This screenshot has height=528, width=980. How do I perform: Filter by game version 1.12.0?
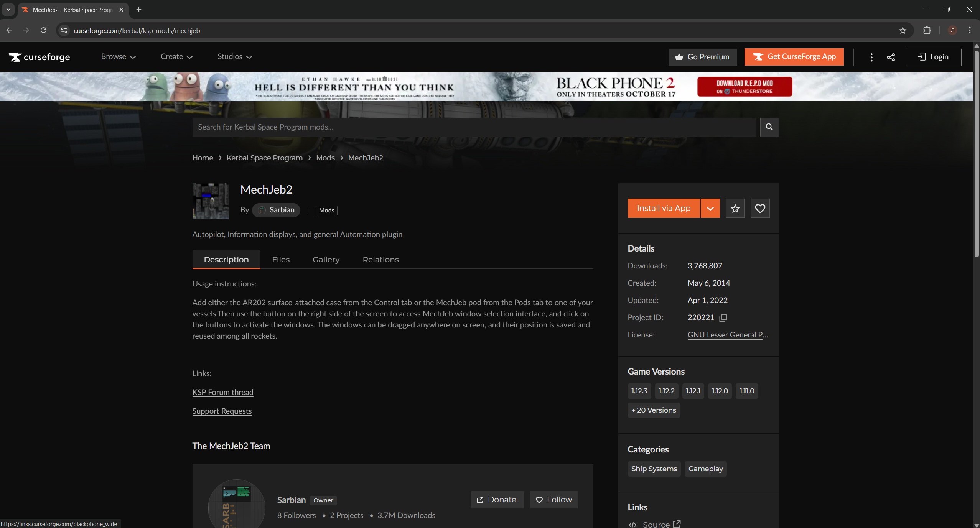pyautogui.click(x=720, y=391)
